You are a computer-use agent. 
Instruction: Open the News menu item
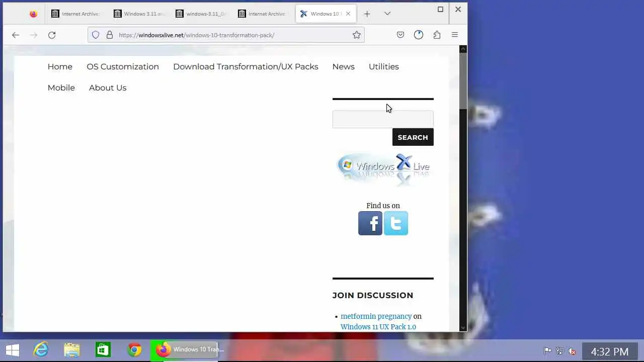pyautogui.click(x=343, y=66)
